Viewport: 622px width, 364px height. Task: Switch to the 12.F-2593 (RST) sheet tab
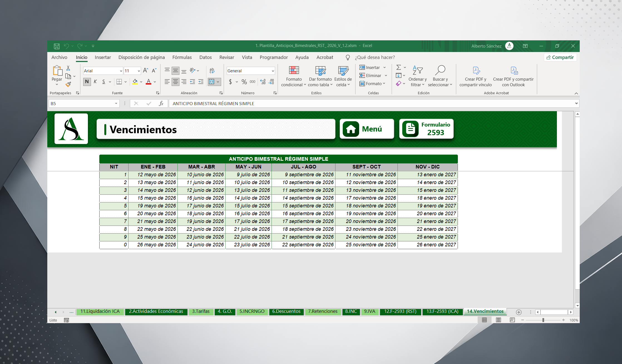[x=400, y=311]
